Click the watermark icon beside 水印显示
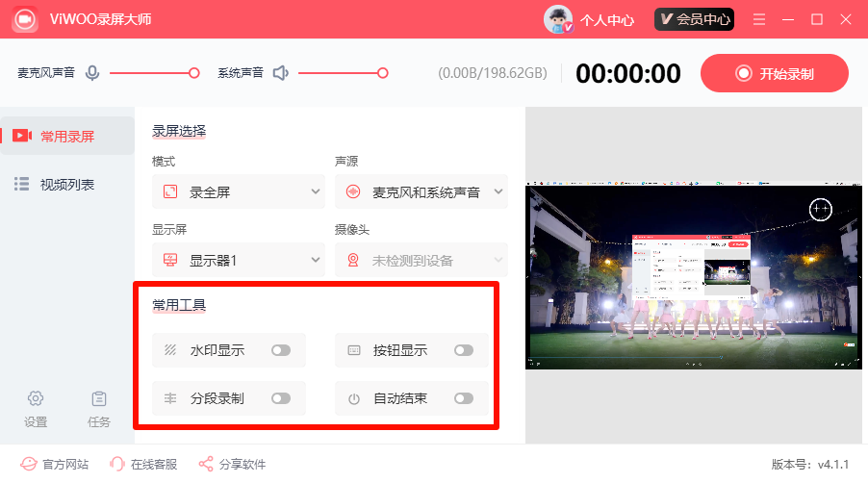Image resolution: width=868 pixels, height=483 pixels. (170, 350)
